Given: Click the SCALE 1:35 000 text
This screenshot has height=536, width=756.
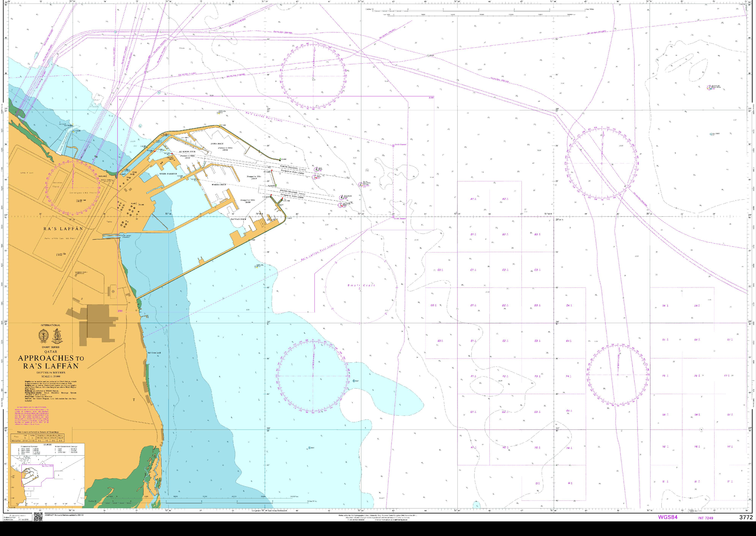Looking at the screenshot, I should (51, 376).
